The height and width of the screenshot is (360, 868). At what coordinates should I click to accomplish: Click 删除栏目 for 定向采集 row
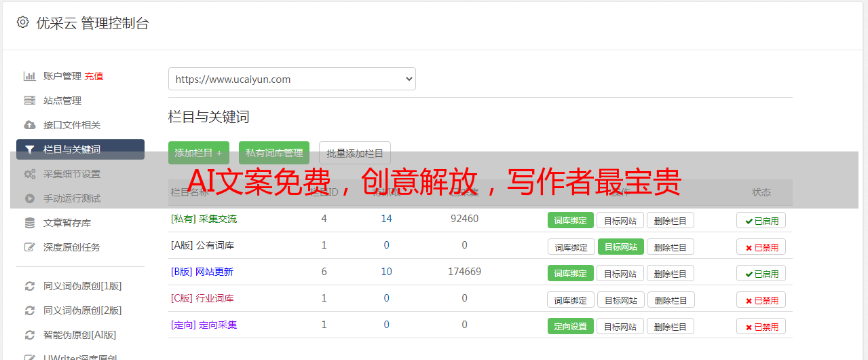tap(671, 326)
